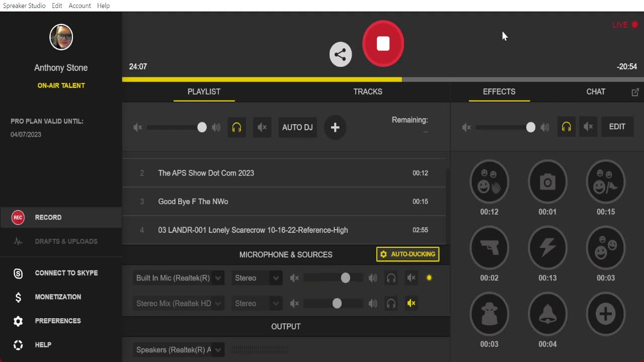The width and height of the screenshot is (644, 362).
Task: Click the Edit effects button
Action: point(617,127)
